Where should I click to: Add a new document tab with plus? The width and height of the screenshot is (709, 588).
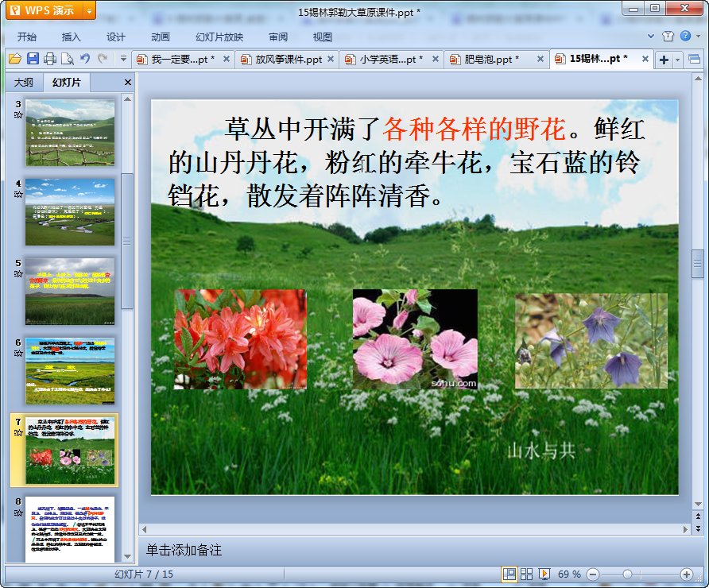tap(664, 60)
